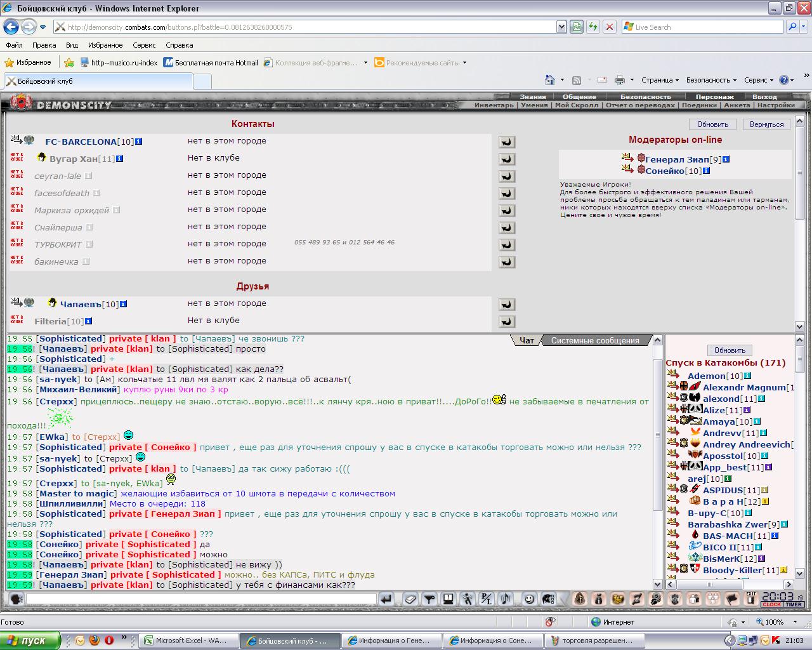Click the three-people group icon

pos(714,599)
